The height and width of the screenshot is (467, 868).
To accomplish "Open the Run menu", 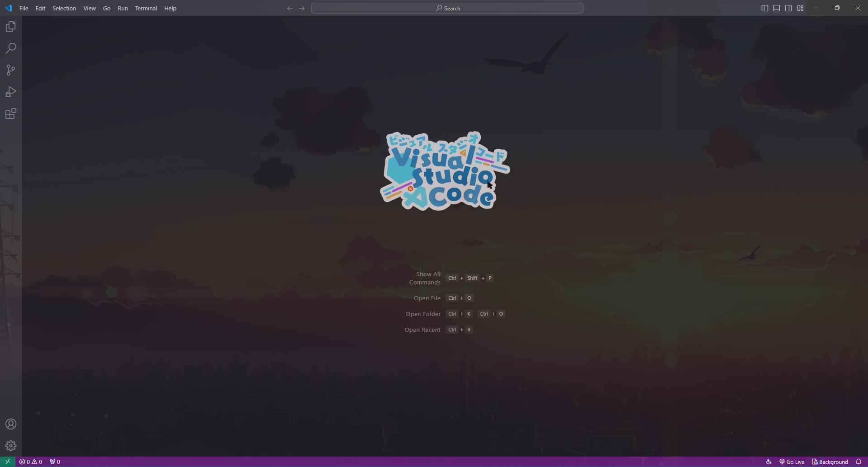I will click(123, 8).
